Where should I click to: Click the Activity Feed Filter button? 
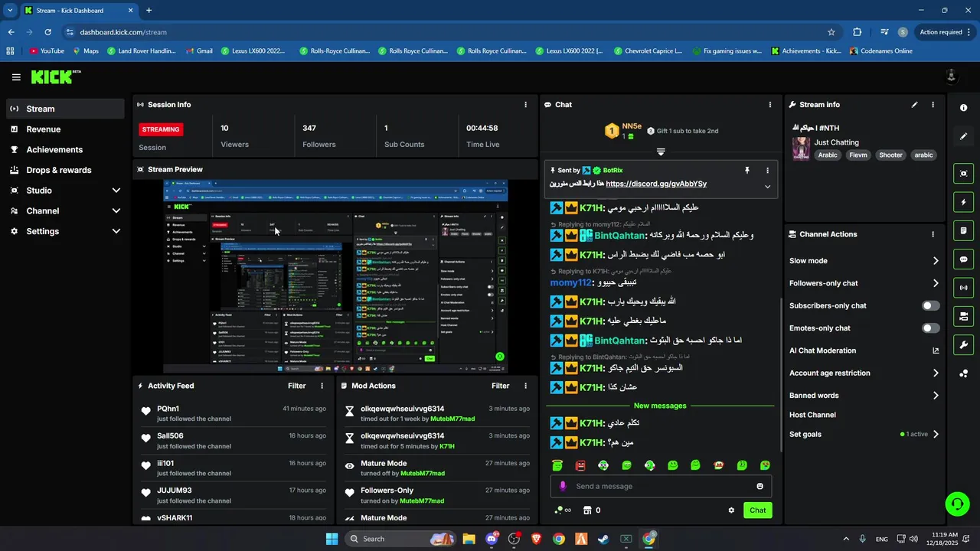pyautogui.click(x=296, y=386)
